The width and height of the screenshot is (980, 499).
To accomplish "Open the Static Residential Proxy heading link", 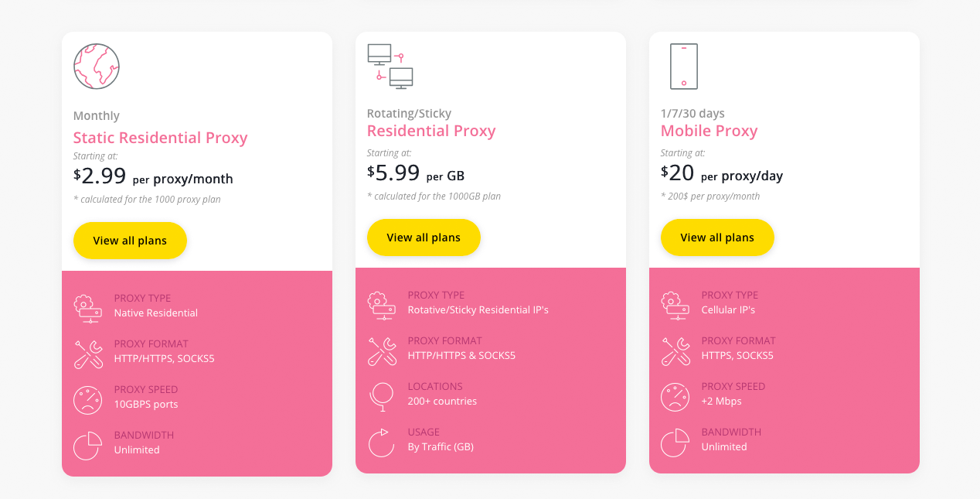I will click(x=160, y=137).
